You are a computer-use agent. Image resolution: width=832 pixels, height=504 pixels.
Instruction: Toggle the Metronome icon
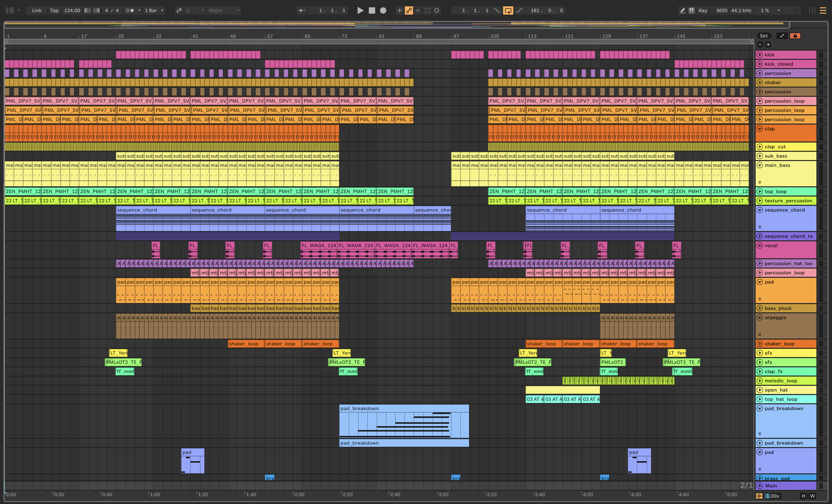[130, 10]
